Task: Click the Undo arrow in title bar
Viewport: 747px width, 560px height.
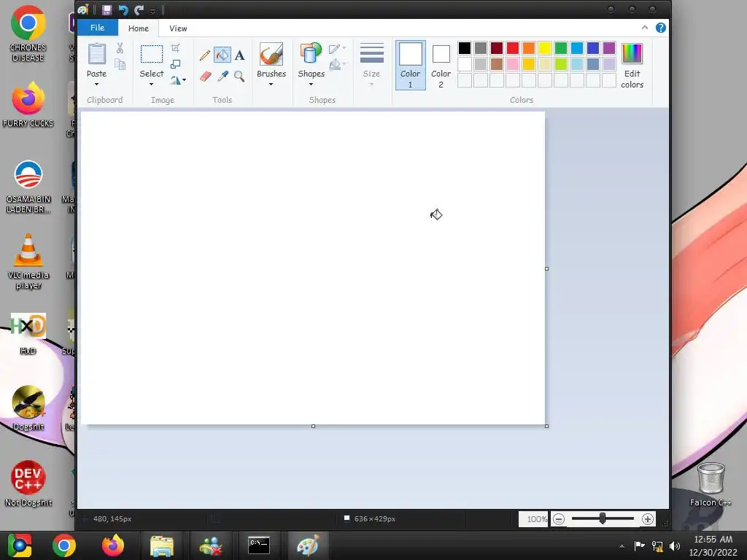Action: coord(123,10)
